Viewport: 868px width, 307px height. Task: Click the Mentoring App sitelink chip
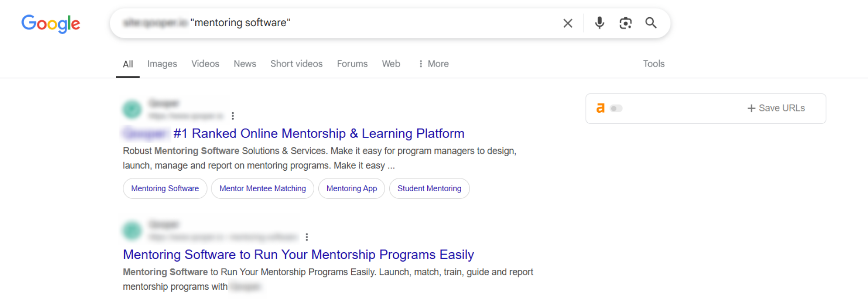click(x=352, y=188)
